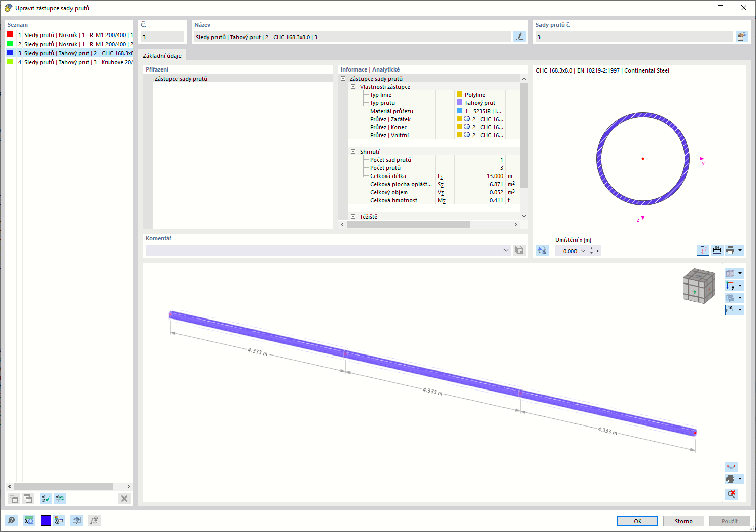756x532 pixels.
Task: Open the Umístění x value dropdown
Action: [x=583, y=251]
